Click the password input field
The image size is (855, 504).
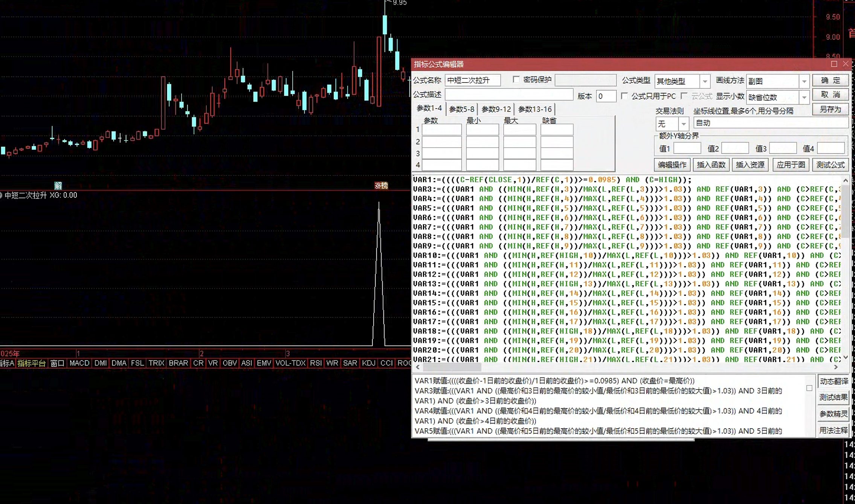click(586, 80)
